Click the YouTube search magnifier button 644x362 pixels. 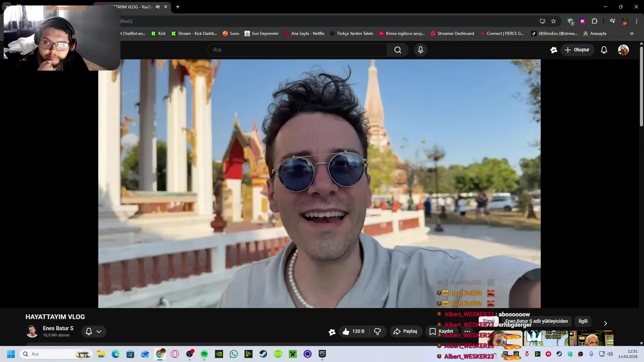397,50
